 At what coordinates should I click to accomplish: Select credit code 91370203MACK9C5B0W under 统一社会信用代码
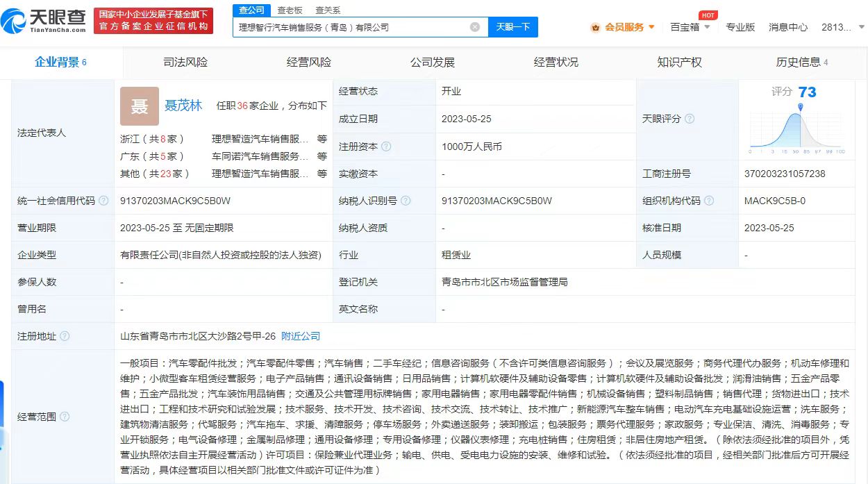tap(175, 201)
